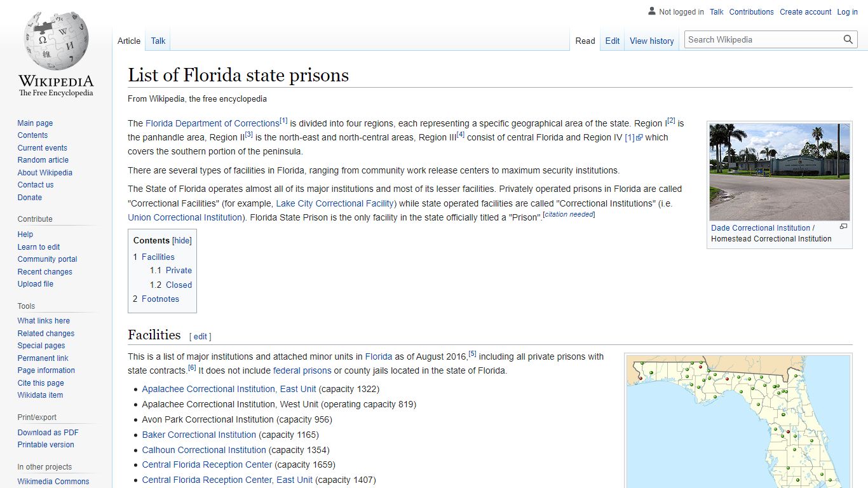The width and height of the screenshot is (868, 488).
Task: Open Related changes
Action: tap(46, 334)
